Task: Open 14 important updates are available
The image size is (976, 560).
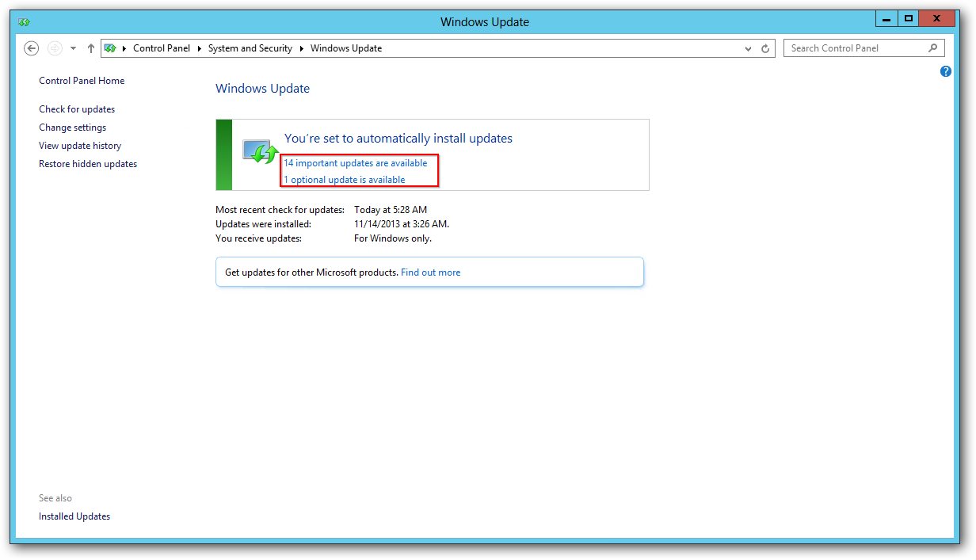Action: click(356, 163)
